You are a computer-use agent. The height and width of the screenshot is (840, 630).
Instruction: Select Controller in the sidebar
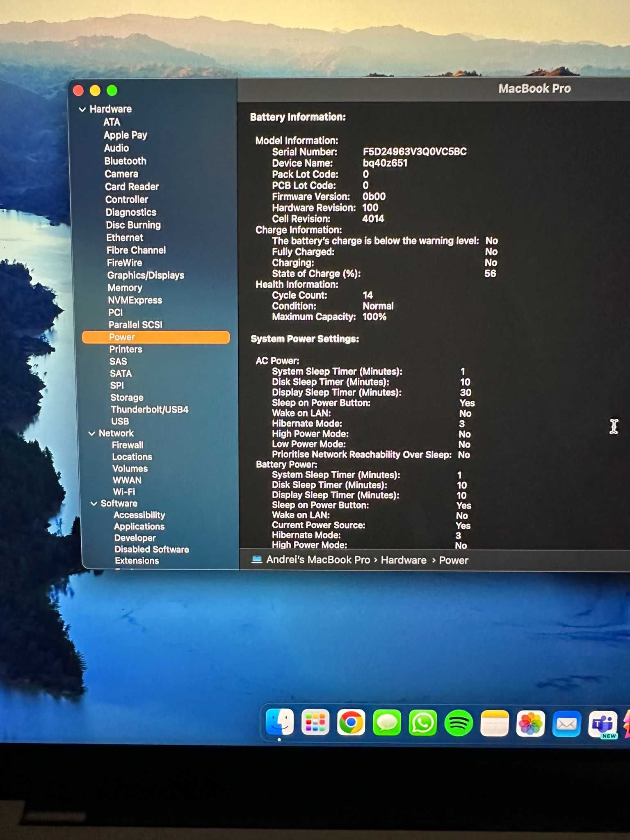click(127, 199)
